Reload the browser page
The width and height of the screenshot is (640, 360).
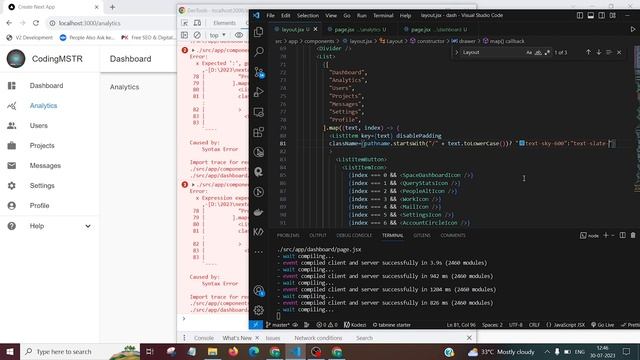point(36,23)
